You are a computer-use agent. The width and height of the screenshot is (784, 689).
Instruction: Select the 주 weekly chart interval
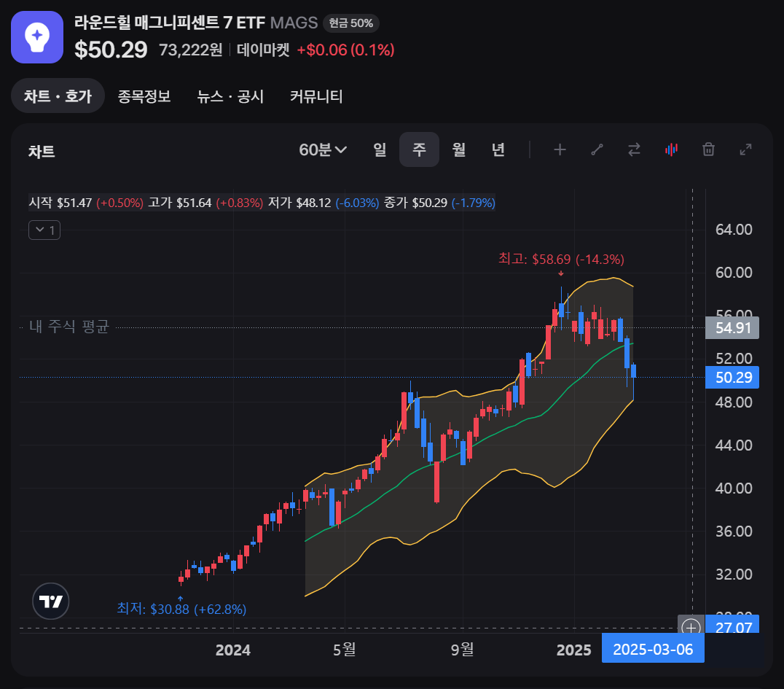pyautogui.click(x=419, y=149)
